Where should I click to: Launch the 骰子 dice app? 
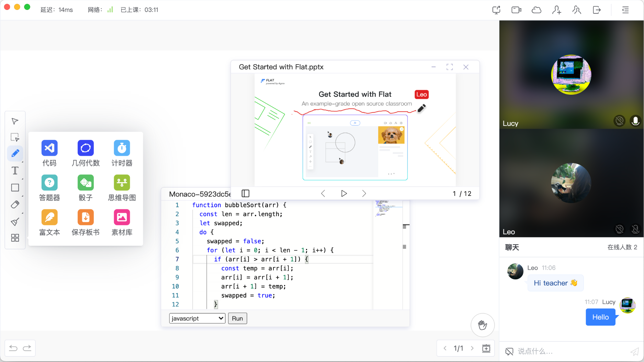(x=86, y=183)
